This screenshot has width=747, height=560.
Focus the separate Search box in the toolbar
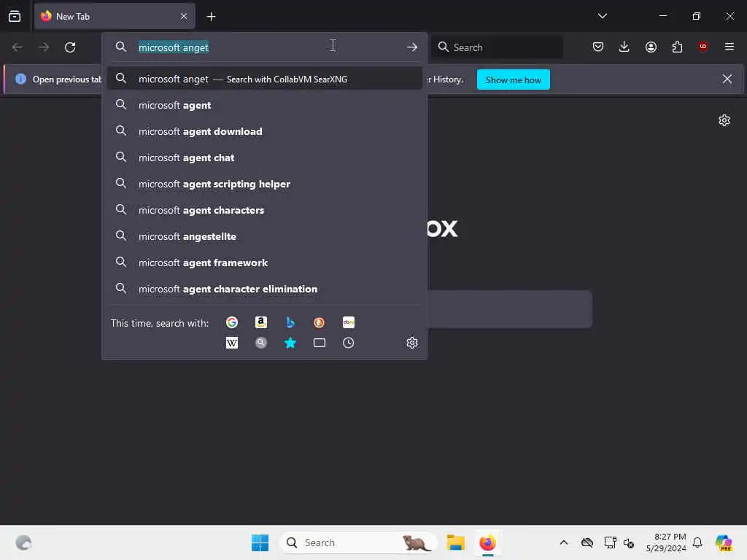[x=497, y=47]
